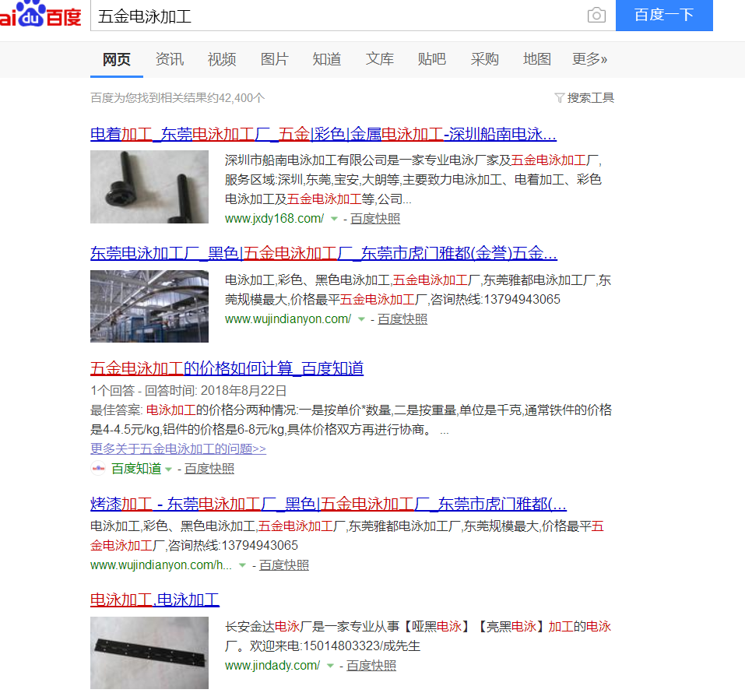Switch to the 贴吧 tab
745x700 pixels.
point(432,59)
